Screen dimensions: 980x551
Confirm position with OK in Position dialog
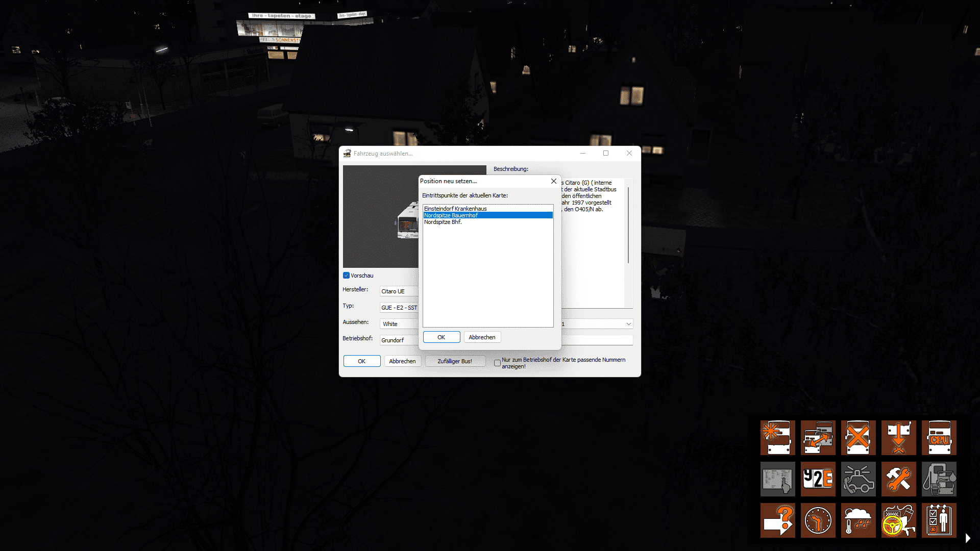tap(441, 337)
